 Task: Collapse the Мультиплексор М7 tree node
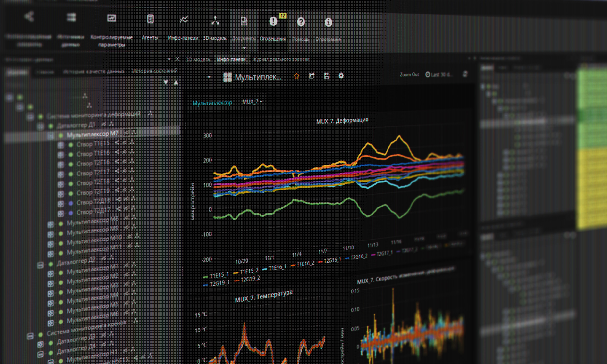51,135
